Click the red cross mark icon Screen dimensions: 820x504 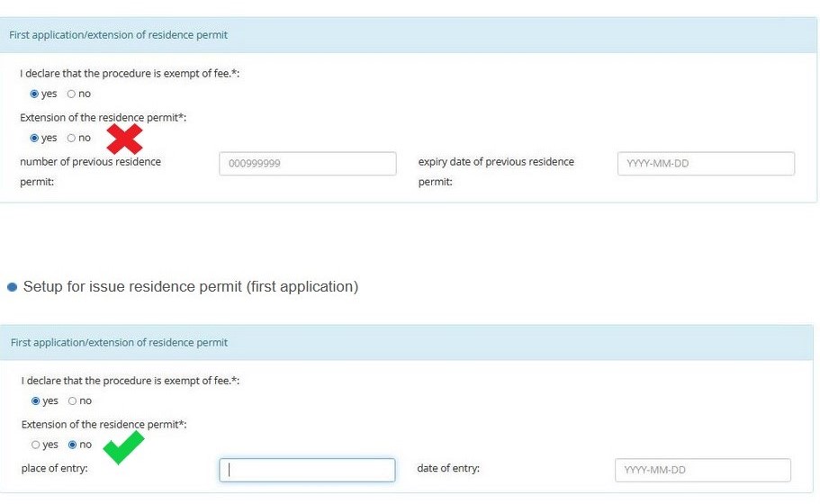click(x=124, y=139)
